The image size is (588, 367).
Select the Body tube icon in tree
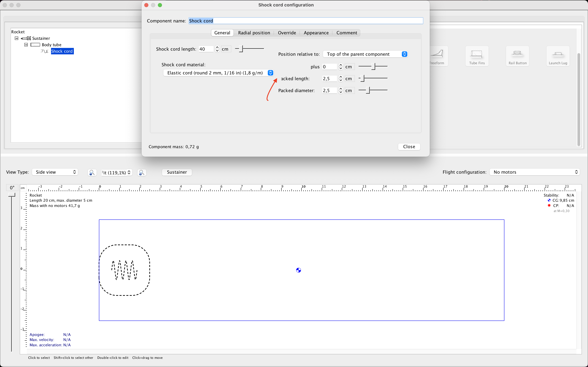click(x=35, y=44)
